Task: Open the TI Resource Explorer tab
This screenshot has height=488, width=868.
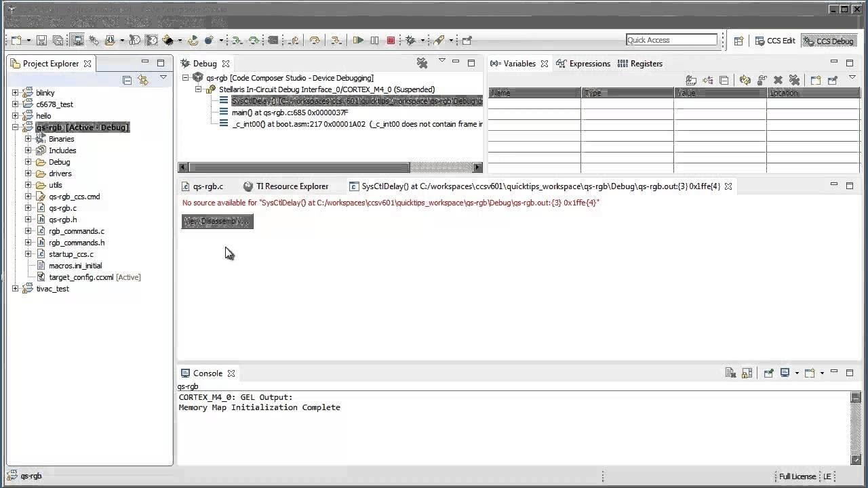Action: (285, 186)
